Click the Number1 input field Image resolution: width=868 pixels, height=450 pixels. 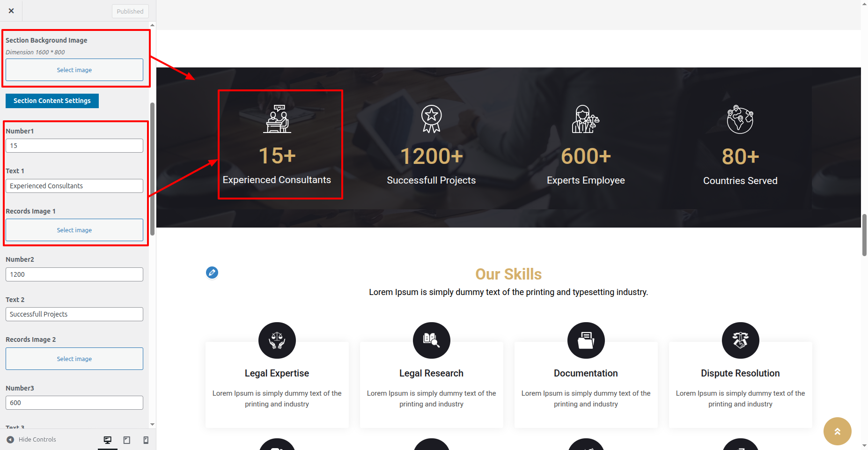click(74, 146)
